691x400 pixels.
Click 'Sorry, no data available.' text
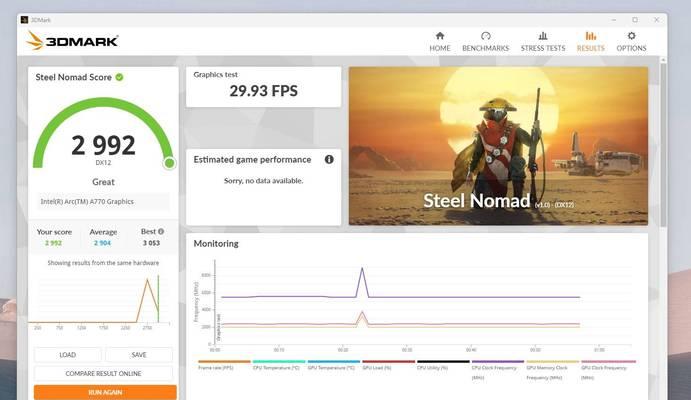pyautogui.click(x=264, y=181)
